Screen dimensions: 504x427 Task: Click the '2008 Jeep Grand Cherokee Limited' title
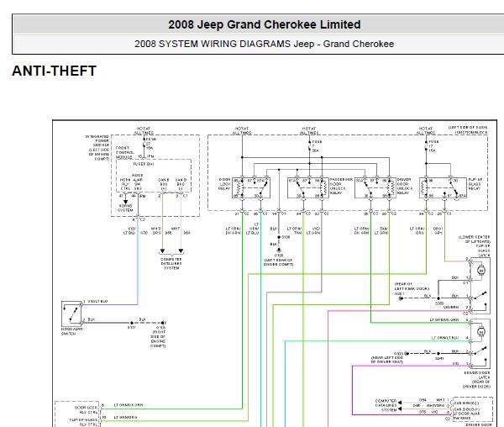pyautogui.click(x=265, y=24)
